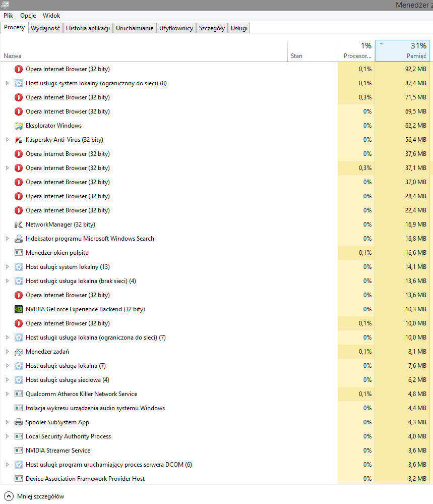
Task: Click the Opera icon in the 37,0 MB row
Action: tap(19, 182)
